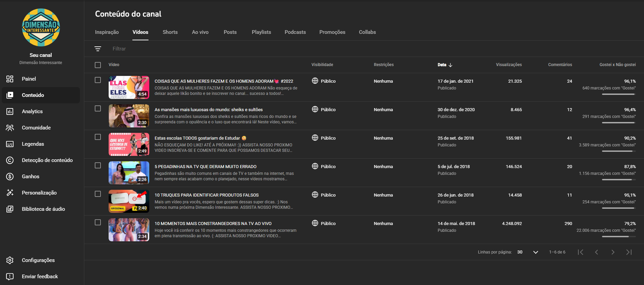
Task: Select checkbox for 10 TRUQUES video
Action: pyautogui.click(x=98, y=194)
